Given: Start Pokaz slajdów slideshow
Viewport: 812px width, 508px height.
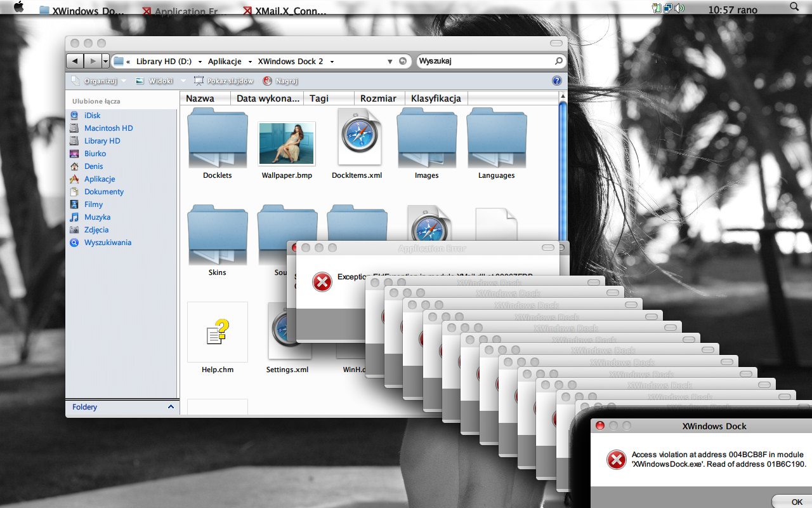Looking at the screenshot, I should [223, 81].
